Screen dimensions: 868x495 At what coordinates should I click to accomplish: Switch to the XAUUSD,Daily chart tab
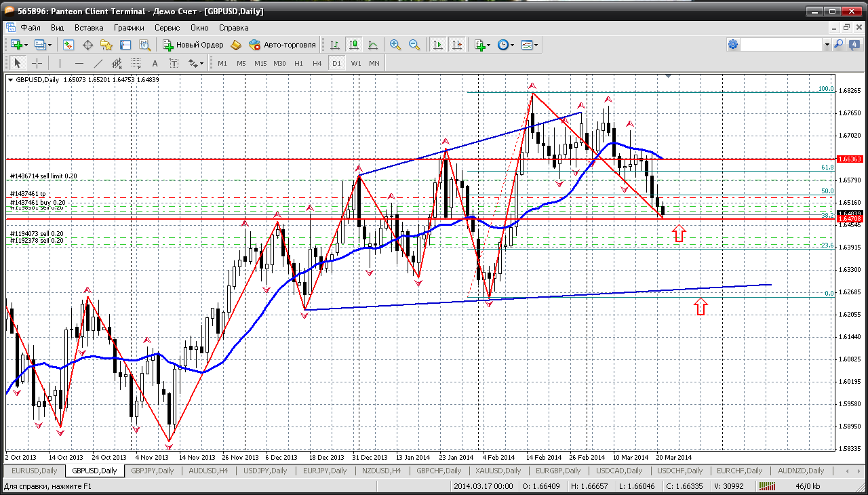click(498, 471)
